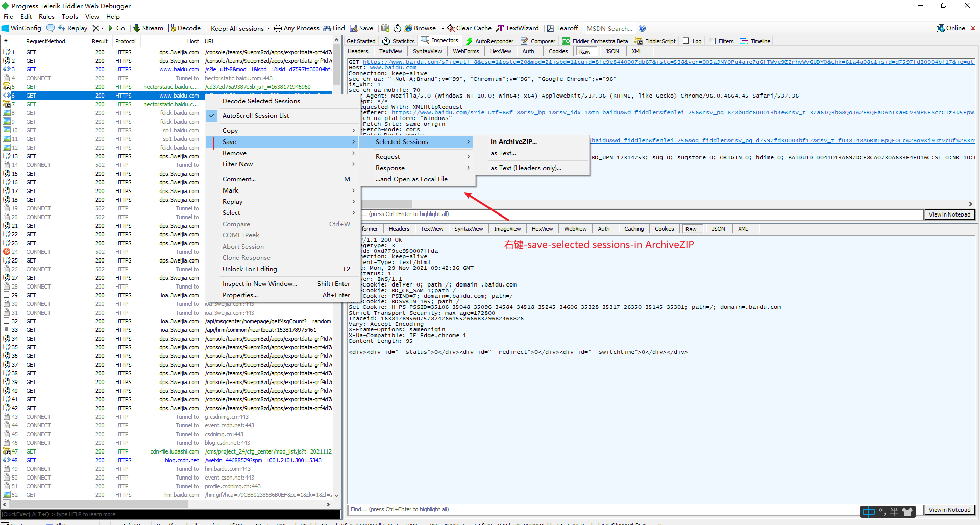The image size is (980, 525).
Task: Open the Statistics tab clock icon
Action: click(x=386, y=41)
